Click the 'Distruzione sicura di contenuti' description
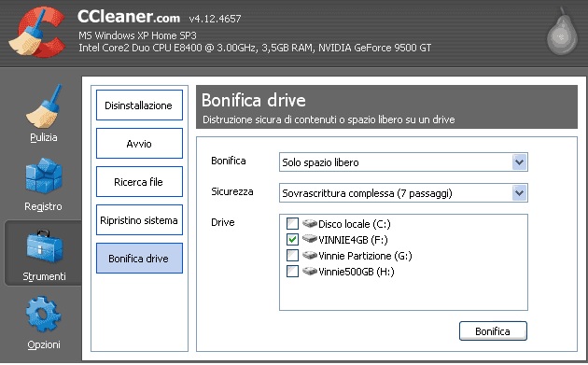Viewport: 588px width, 365px height. [329, 119]
